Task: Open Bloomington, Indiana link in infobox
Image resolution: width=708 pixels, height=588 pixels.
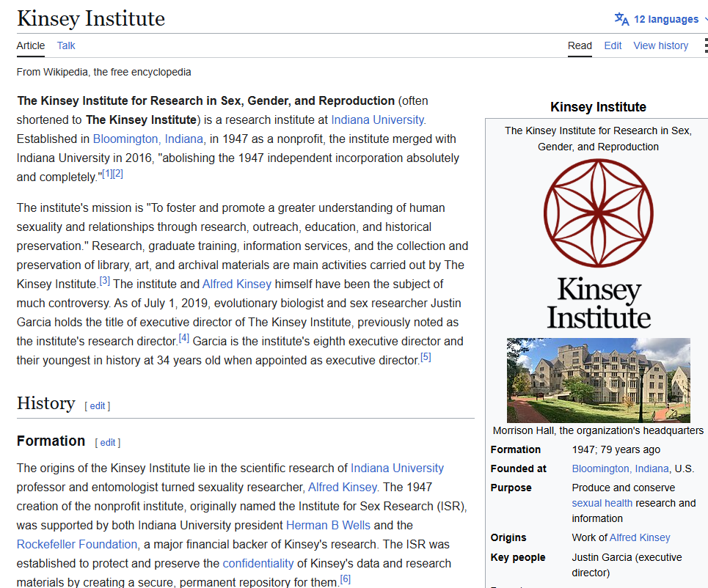Action: [x=621, y=468]
